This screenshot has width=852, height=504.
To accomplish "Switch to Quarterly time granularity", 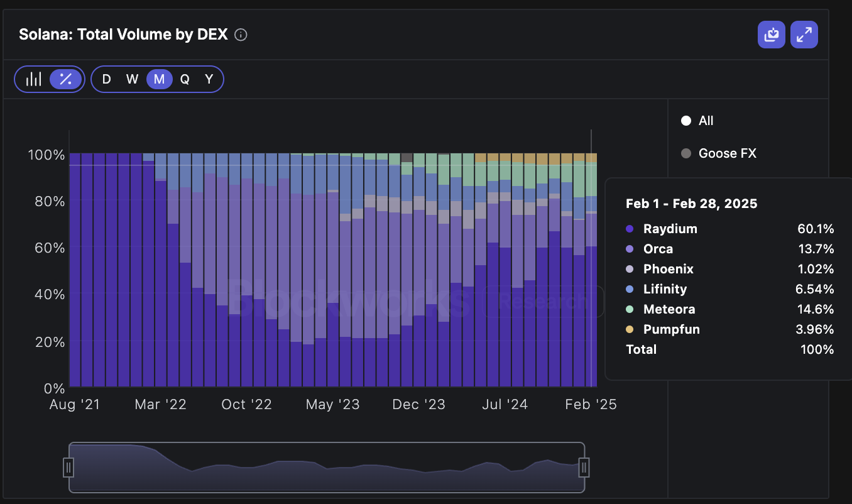I will pos(183,79).
